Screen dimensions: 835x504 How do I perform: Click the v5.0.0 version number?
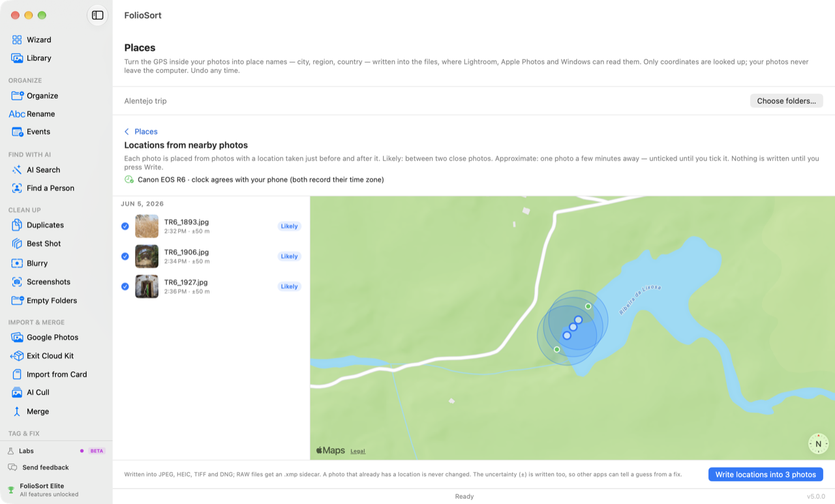(x=816, y=497)
